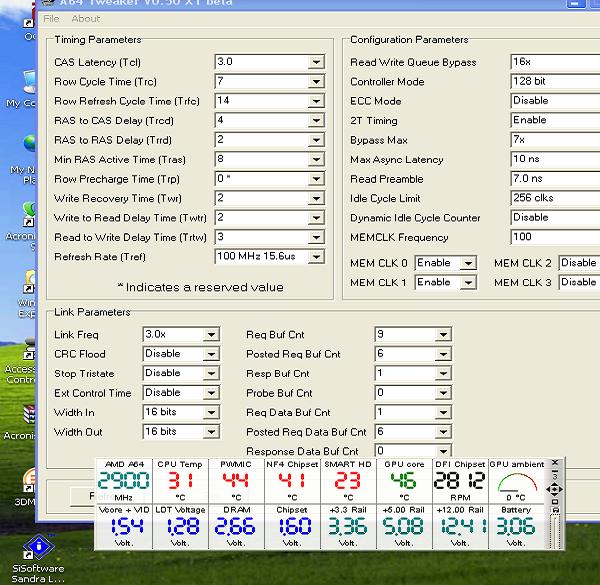
Task: Open Min RAS Active Time (Tras) dropdown
Action: pyautogui.click(x=316, y=159)
